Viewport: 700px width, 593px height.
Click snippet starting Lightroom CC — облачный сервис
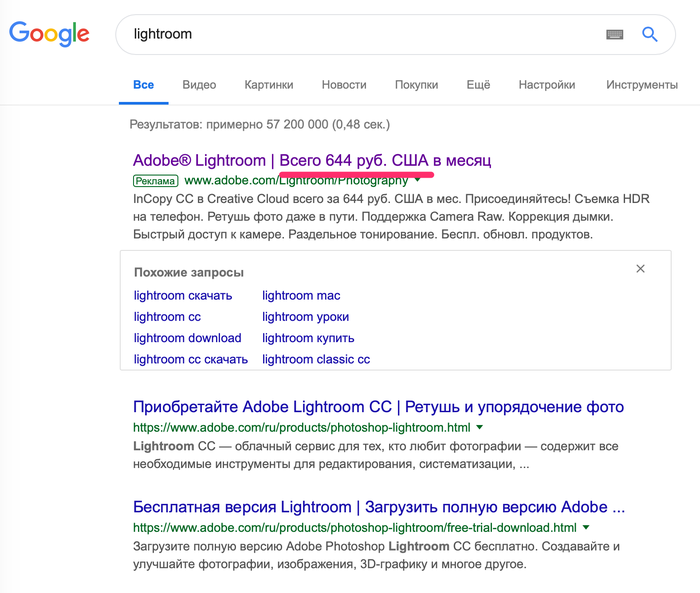coord(375,455)
